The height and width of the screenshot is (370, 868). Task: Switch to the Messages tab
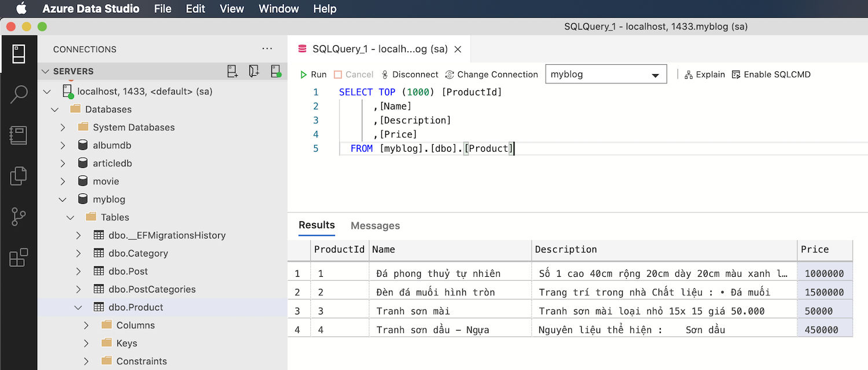(375, 226)
